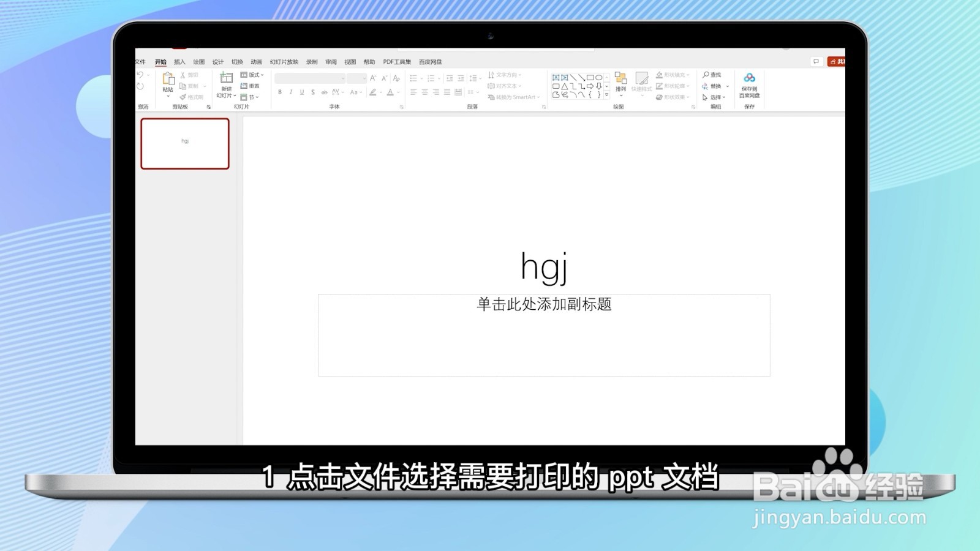Click the Align Right paragraph icon
The height and width of the screenshot is (551, 980).
[436, 92]
